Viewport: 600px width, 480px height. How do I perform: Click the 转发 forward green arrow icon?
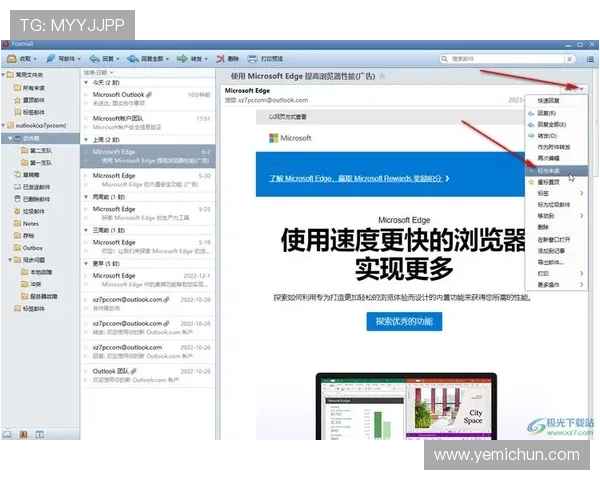point(182,59)
